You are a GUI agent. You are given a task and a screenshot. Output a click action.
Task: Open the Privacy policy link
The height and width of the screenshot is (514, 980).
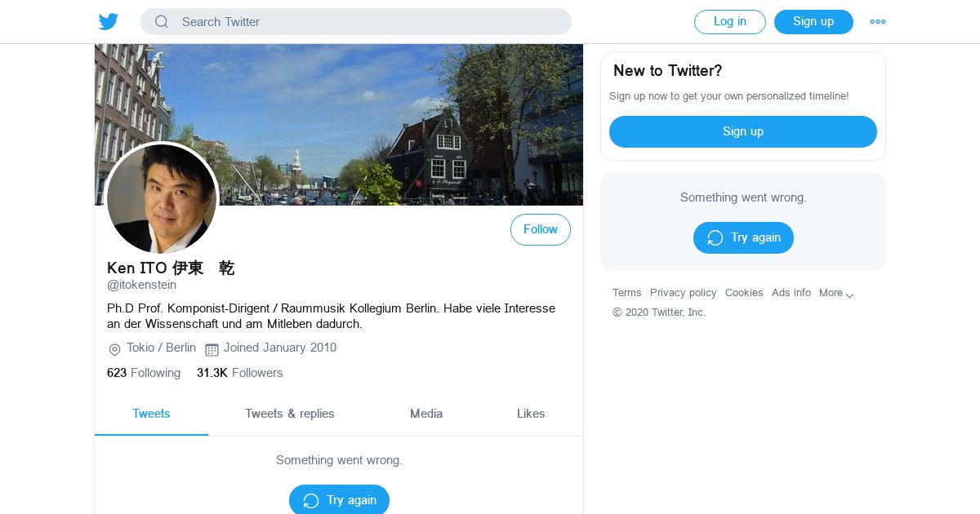684,293
